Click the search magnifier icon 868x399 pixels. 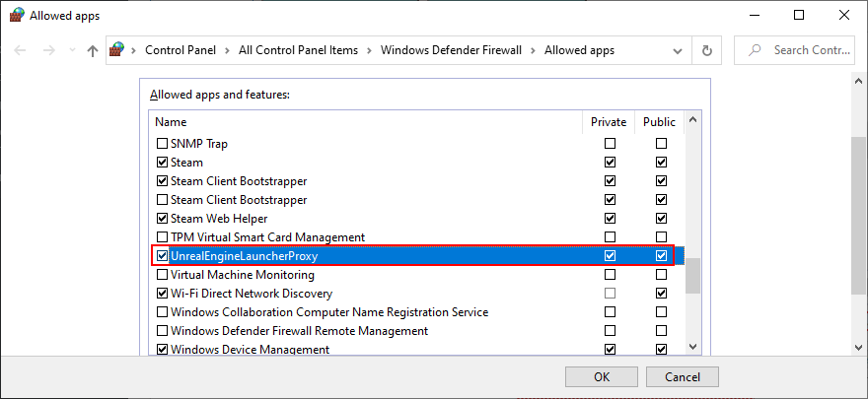[x=755, y=50]
